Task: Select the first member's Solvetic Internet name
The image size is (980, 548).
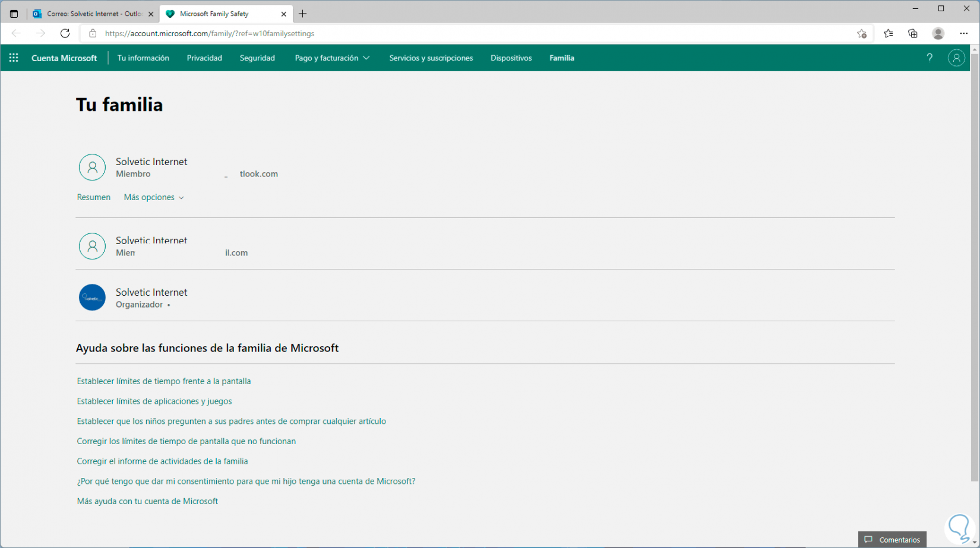Action: coord(151,161)
